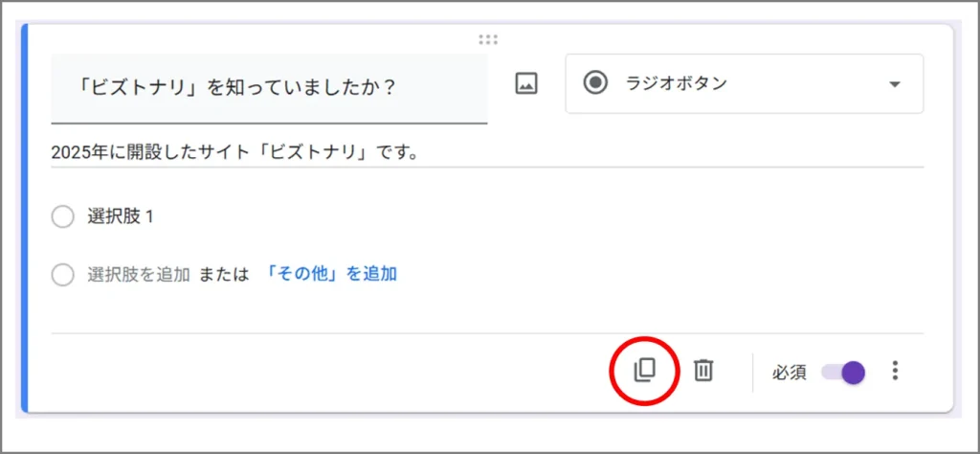Click the radio circle beside 選択肢を追加
Viewport: 980px width, 454px height.
[x=63, y=275]
